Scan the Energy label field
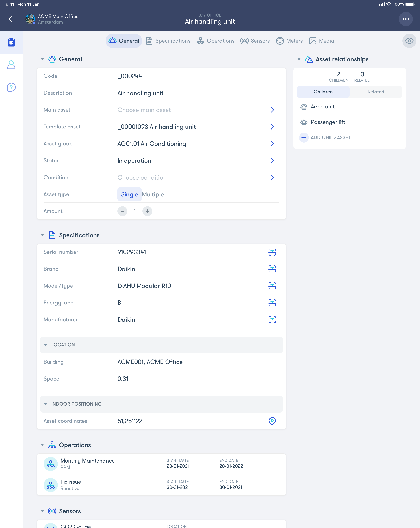420x528 pixels. [272, 303]
